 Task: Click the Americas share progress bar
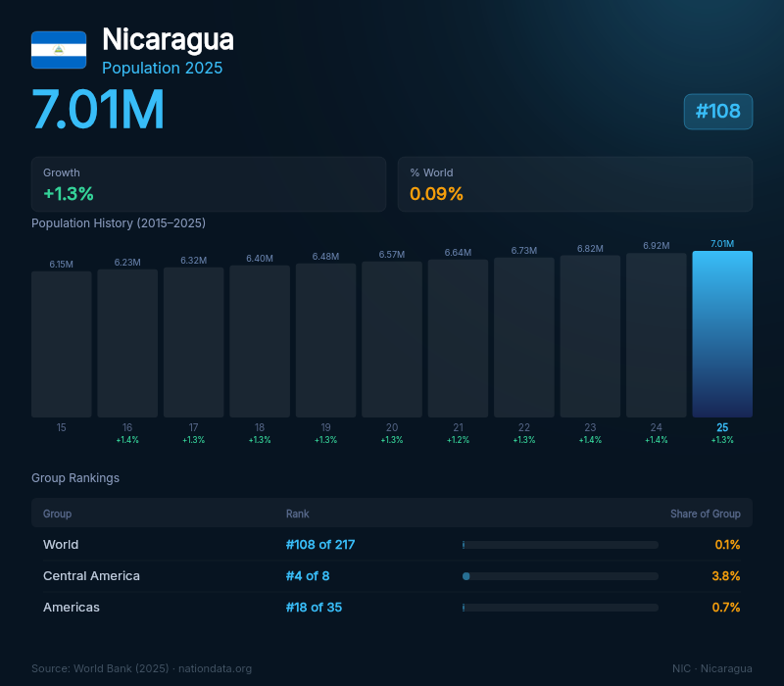(x=561, y=608)
